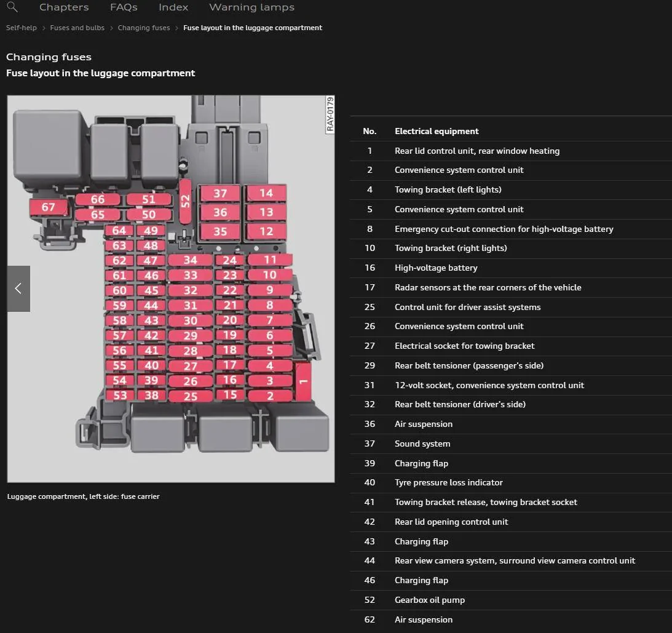
Task: Select the High-voltage battery table row
Action: pyautogui.click(x=435, y=268)
